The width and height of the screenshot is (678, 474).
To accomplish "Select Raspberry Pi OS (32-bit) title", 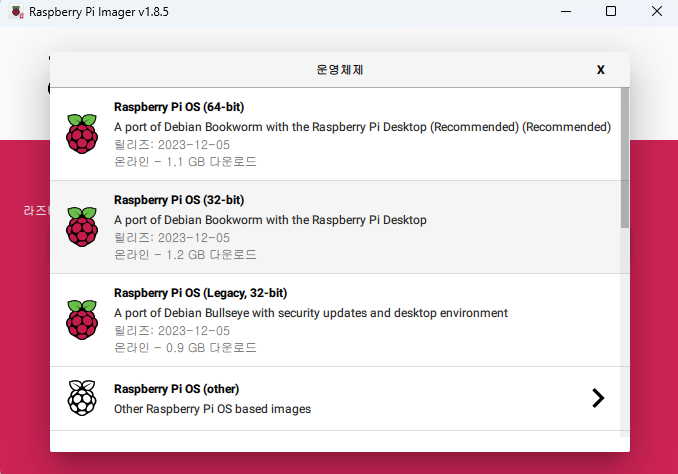I will 179,200.
